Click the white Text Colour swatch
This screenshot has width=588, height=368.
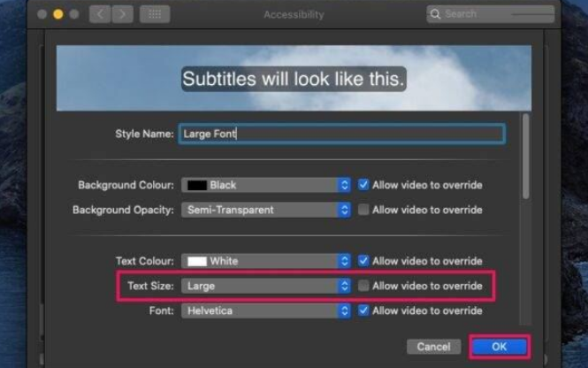197,262
